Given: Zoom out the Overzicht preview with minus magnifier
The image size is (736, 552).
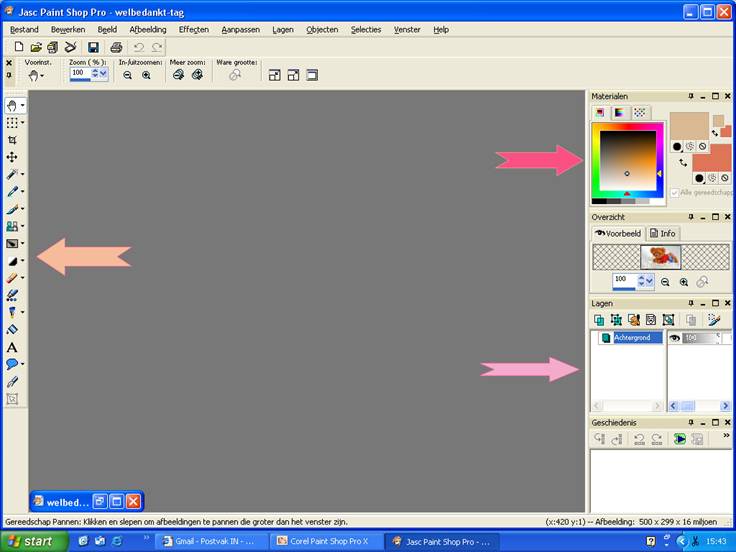Looking at the screenshot, I should click(x=665, y=282).
